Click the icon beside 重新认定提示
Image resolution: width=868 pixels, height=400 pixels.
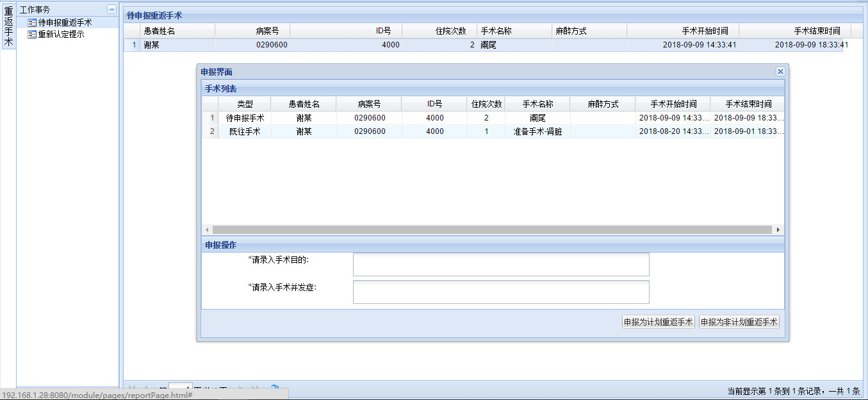point(32,35)
